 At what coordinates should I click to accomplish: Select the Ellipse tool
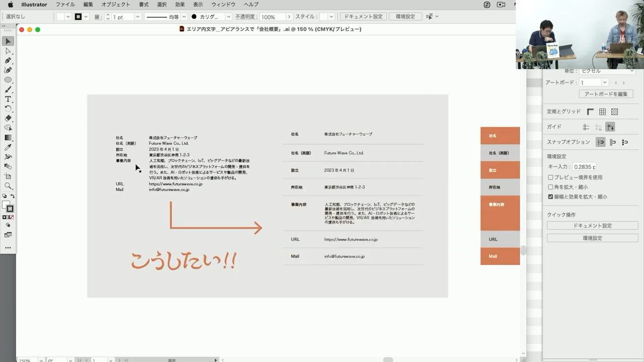[8, 79]
